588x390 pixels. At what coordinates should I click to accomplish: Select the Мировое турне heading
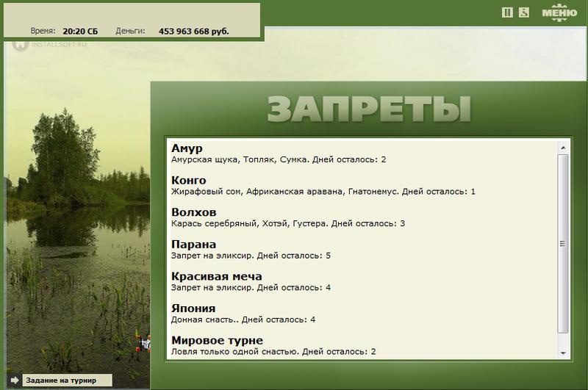217,340
